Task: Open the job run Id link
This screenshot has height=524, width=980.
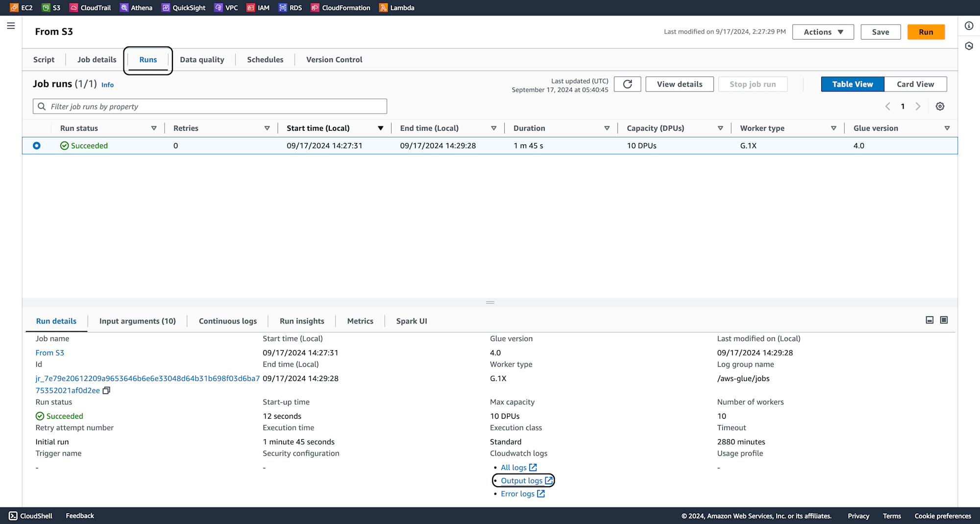Action: point(147,384)
